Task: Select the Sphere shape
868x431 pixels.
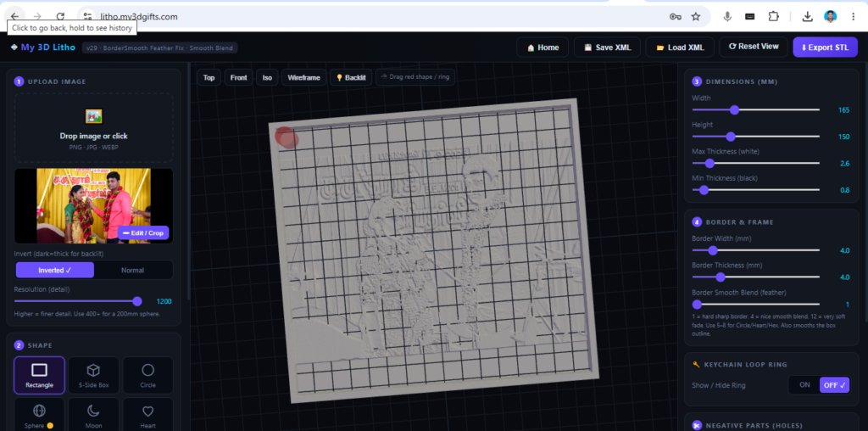Action: click(39, 414)
